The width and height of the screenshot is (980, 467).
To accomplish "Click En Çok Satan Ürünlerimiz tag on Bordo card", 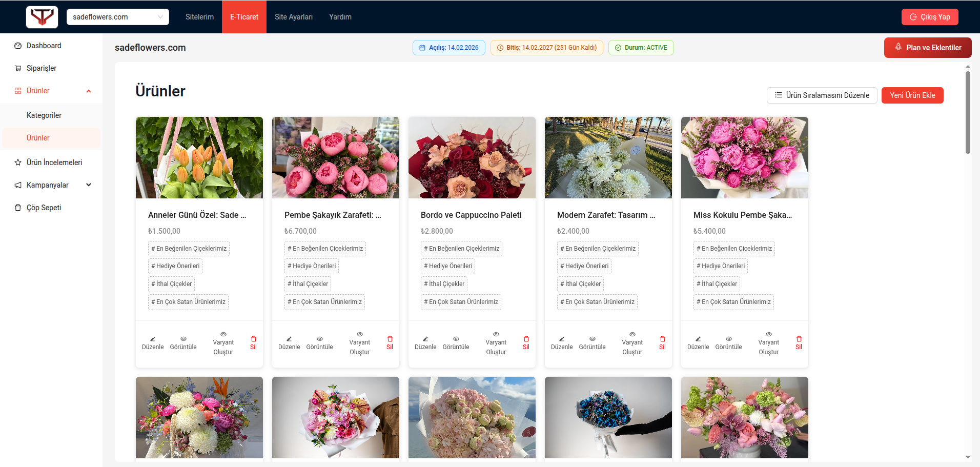I will click(461, 302).
